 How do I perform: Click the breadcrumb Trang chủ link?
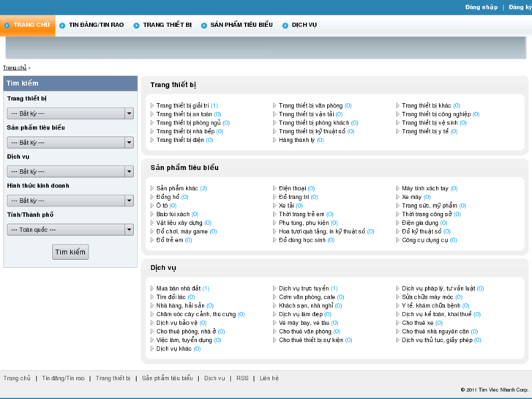click(x=15, y=67)
